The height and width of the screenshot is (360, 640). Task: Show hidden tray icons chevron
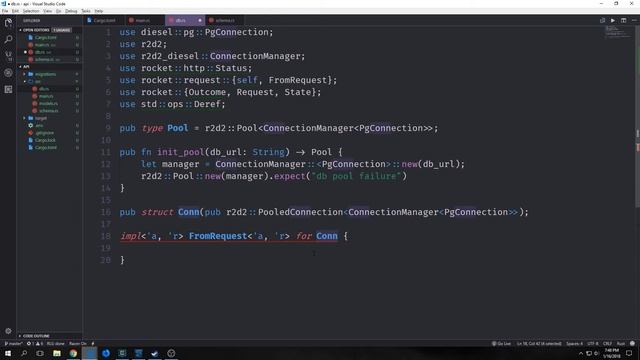pos(581,353)
